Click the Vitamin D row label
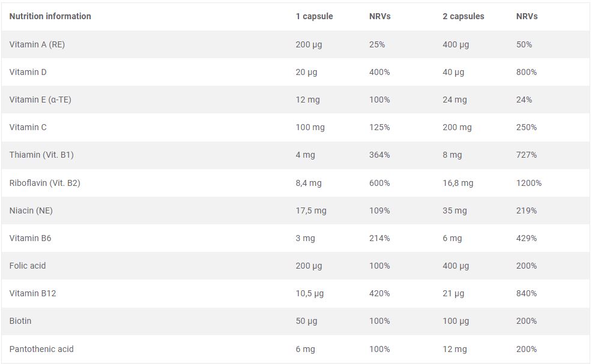The width and height of the screenshot is (592, 364). click(x=28, y=72)
